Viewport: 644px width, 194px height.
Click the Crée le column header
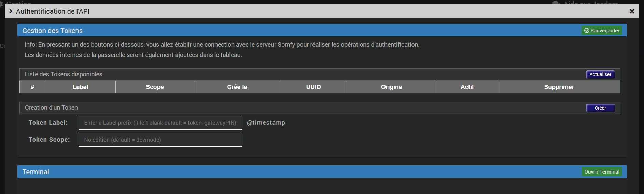point(237,87)
